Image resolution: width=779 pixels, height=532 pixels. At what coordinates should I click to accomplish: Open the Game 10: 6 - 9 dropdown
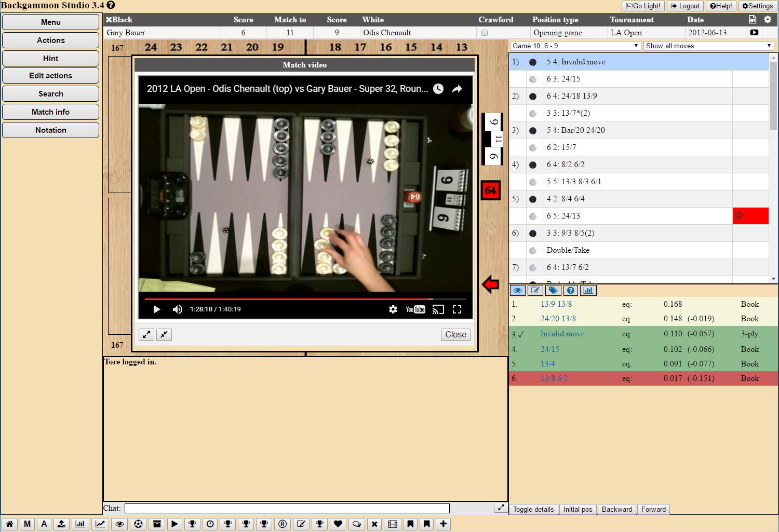coord(575,46)
